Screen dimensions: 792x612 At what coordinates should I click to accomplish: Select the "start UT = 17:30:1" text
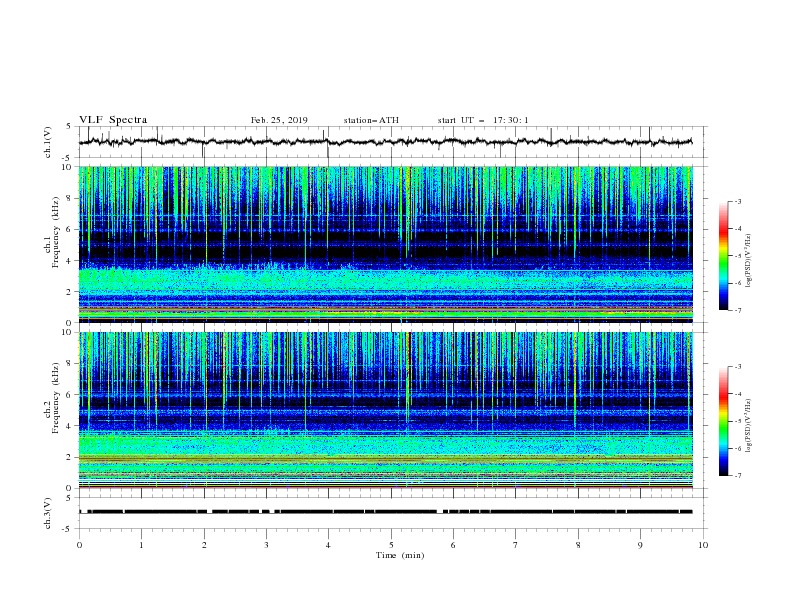[x=483, y=120]
